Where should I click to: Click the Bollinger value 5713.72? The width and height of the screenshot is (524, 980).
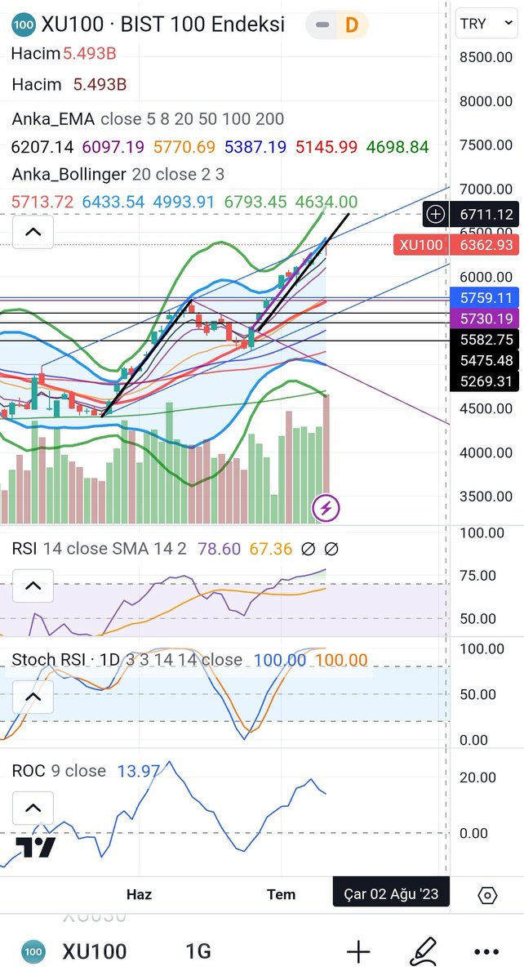(x=42, y=202)
